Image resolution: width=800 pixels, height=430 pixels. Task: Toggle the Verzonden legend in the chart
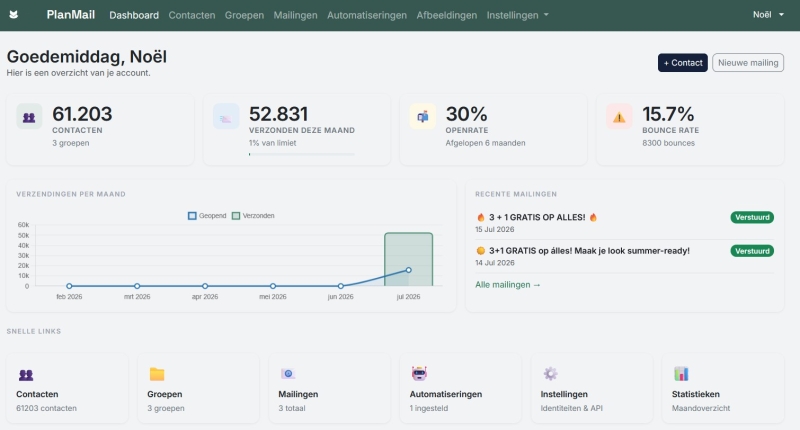253,216
